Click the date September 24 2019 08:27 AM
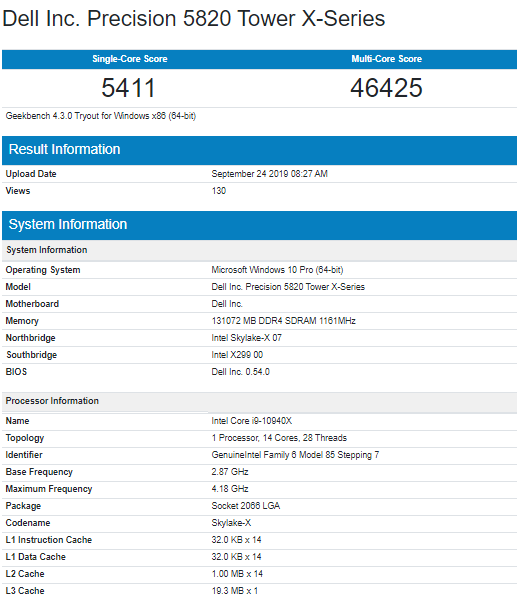 pos(269,174)
